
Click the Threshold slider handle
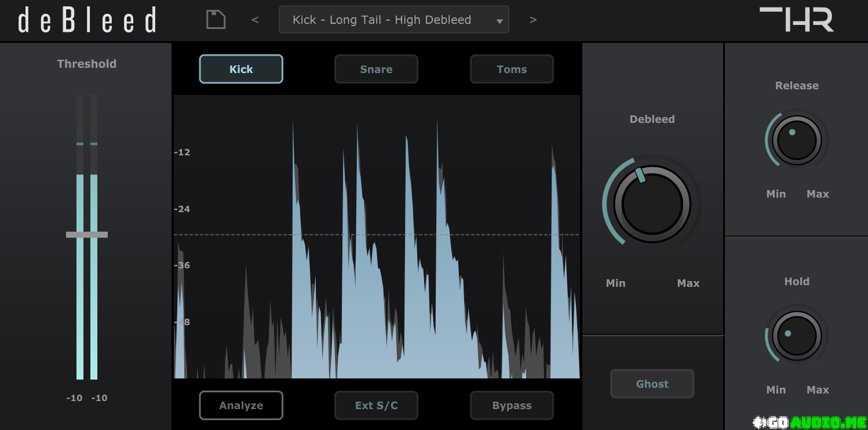click(x=87, y=235)
